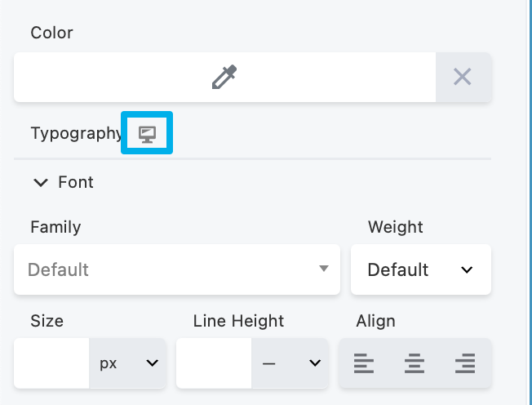Click the Weight label
The height and width of the screenshot is (405, 532).
[396, 227]
